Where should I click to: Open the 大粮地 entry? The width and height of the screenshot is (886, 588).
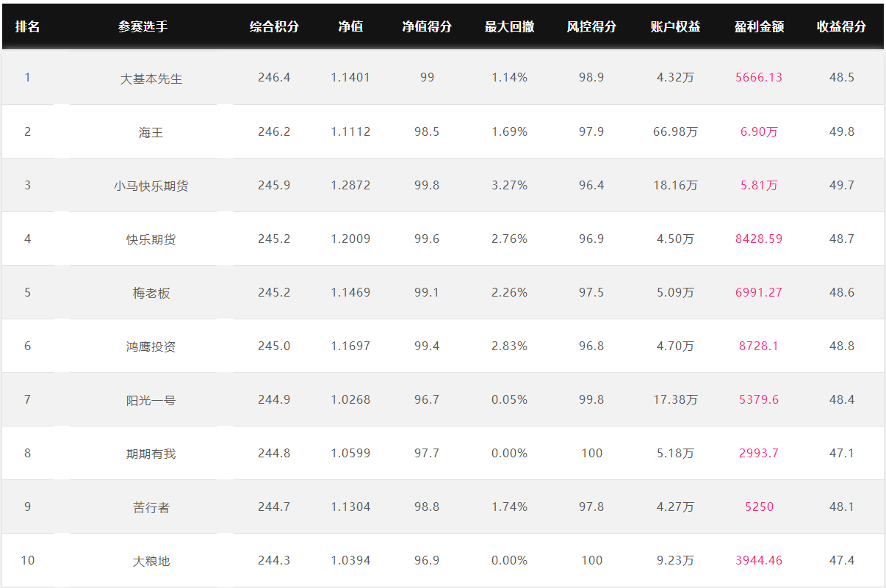(151, 561)
